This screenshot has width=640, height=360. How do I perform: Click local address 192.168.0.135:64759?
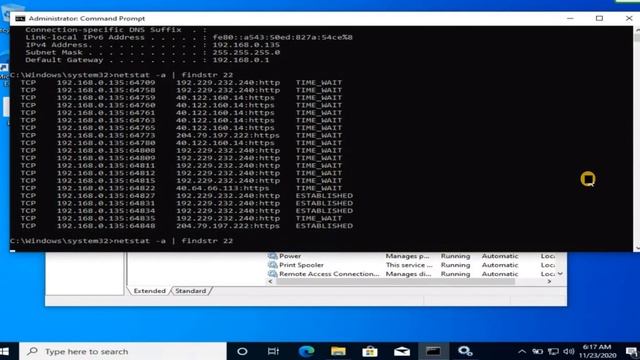click(106, 98)
